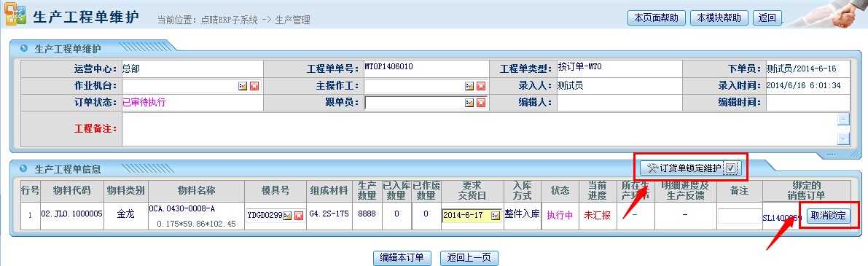
Task: Click into 备注 input field in row
Action: (740, 216)
